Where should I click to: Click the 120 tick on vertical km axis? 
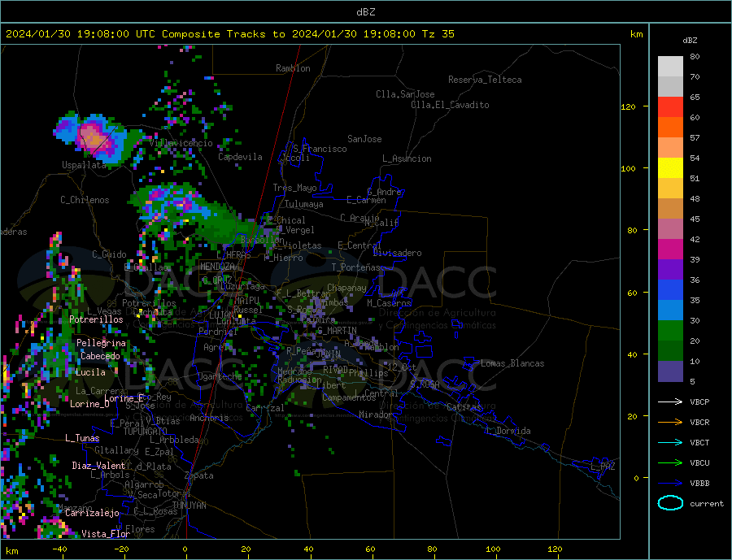(628, 106)
